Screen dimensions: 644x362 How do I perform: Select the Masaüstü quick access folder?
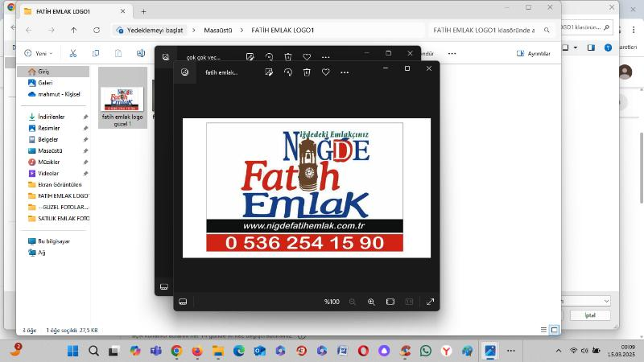pos(48,150)
